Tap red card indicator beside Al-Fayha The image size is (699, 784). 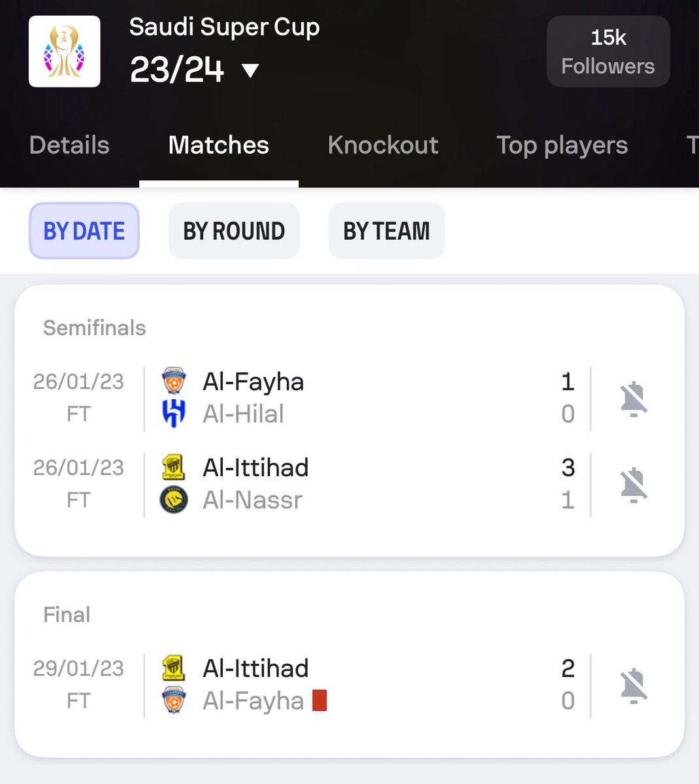point(319,700)
